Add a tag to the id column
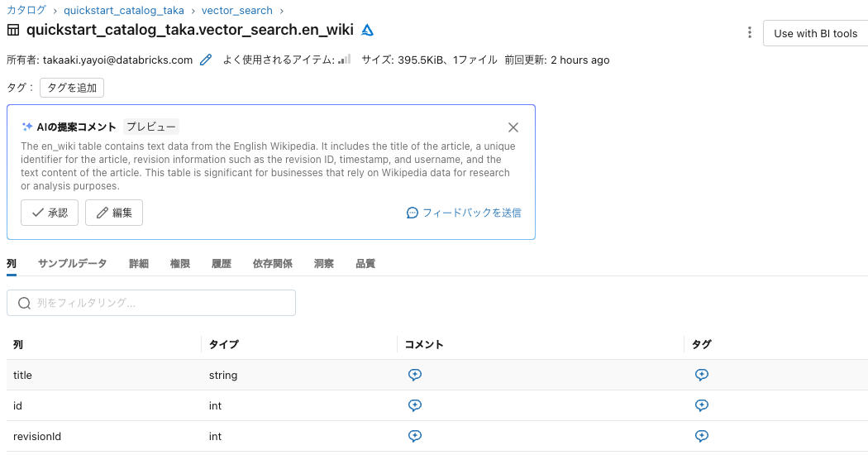The height and width of the screenshot is (455, 868). point(701,405)
